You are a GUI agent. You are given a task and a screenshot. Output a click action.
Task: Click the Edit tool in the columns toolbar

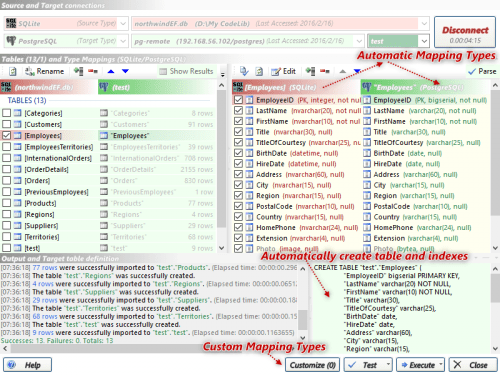[283, 71]
